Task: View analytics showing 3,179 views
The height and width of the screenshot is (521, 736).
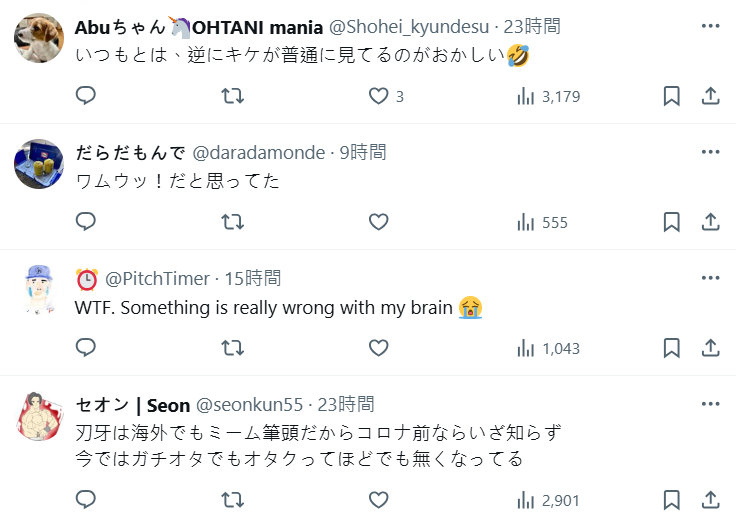Action: pos(548,96)
